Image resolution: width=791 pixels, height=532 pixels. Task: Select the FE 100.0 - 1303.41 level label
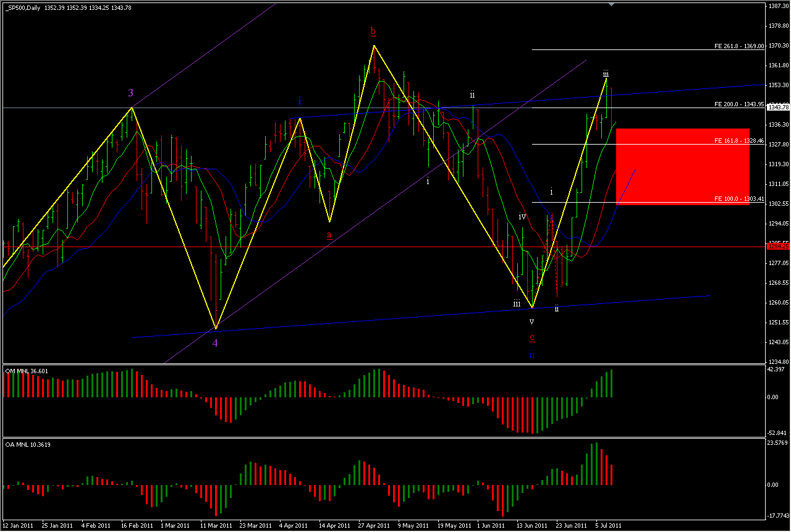(739, 199)
